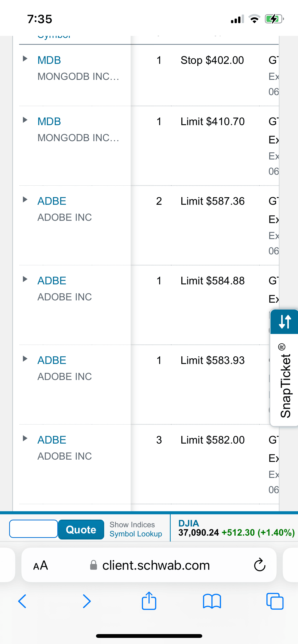Expand the MDB Stop $402.00 order row
The width and height of the screenshot is (298, 644).
coord(25,59)
